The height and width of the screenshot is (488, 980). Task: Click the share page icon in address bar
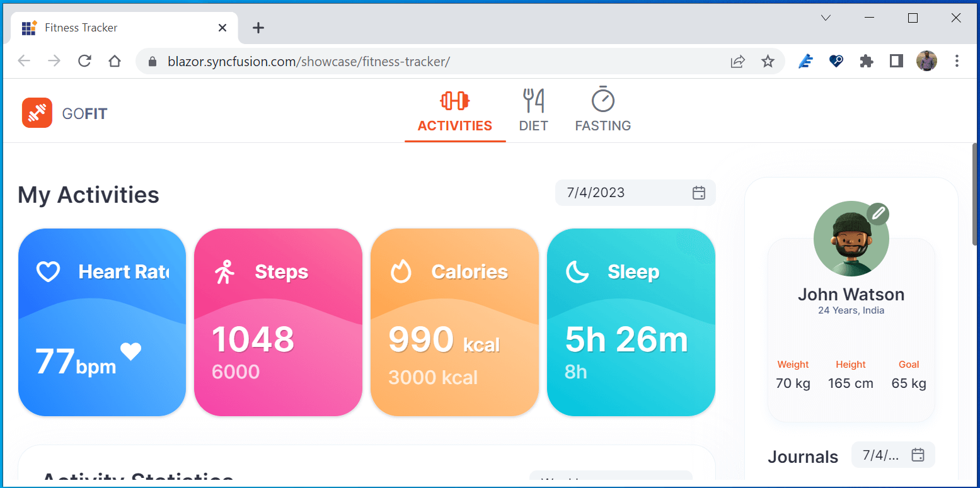click(737, 61)
